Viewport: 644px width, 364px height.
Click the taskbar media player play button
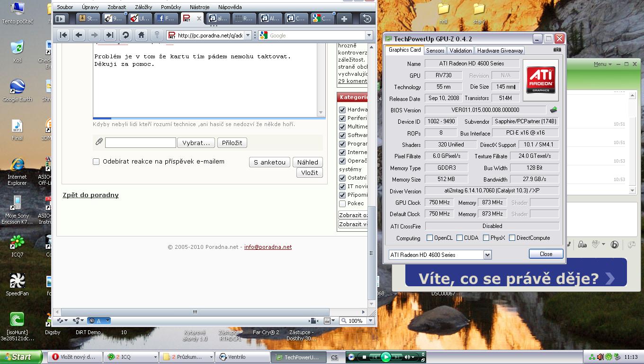tap(385, 357)
